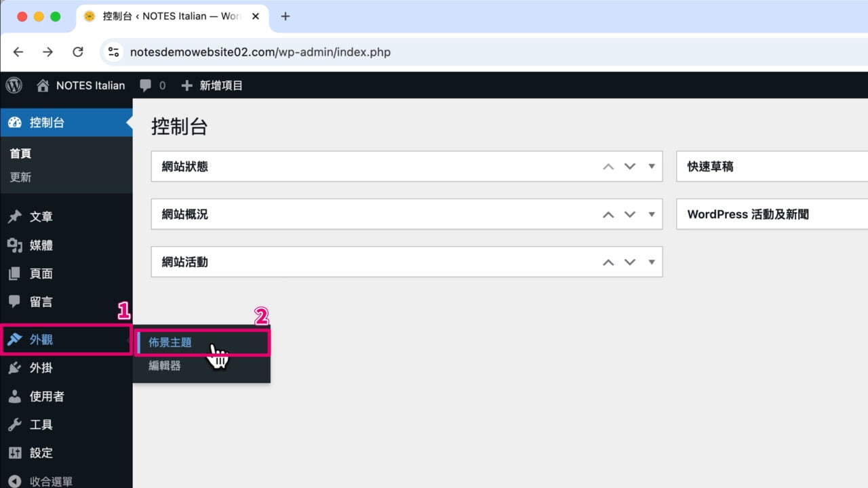Open 外掛 plugins plug icon

[x=14, y=368]
